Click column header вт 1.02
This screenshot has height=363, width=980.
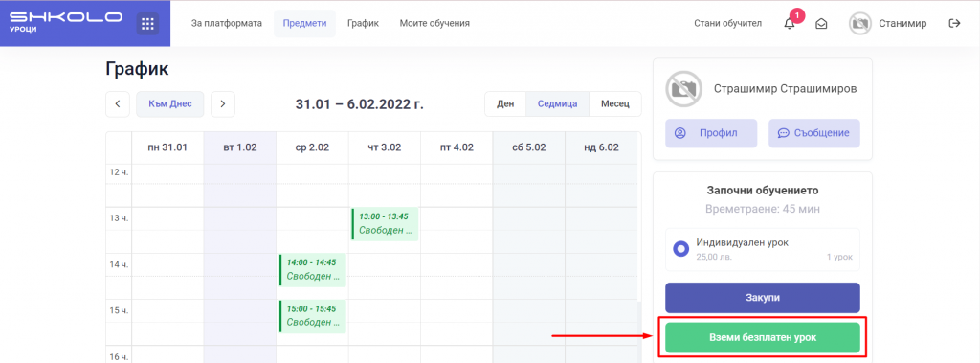(x=240, y=147)
